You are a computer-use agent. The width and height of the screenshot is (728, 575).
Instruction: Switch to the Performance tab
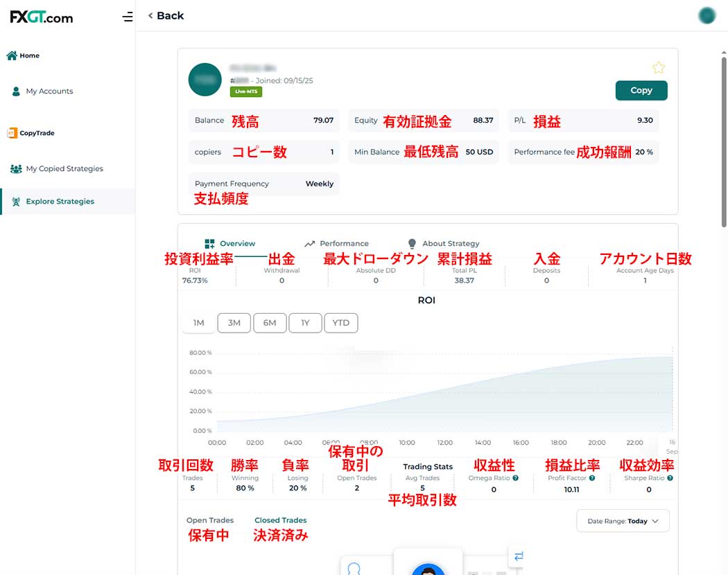click(x=336, y=243)
